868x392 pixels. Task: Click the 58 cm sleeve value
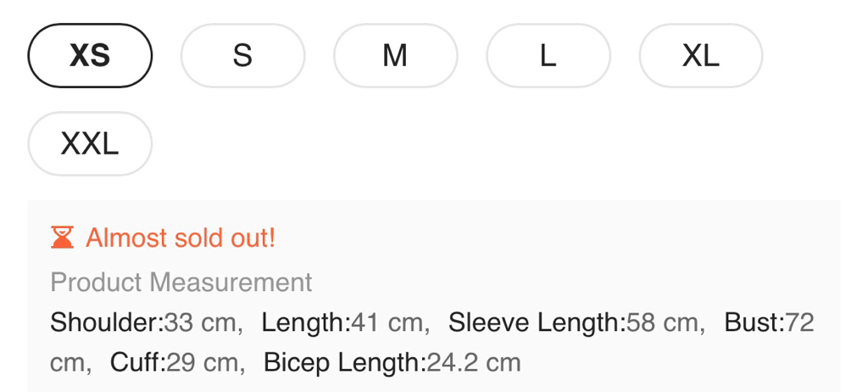(x=663, y=322)
